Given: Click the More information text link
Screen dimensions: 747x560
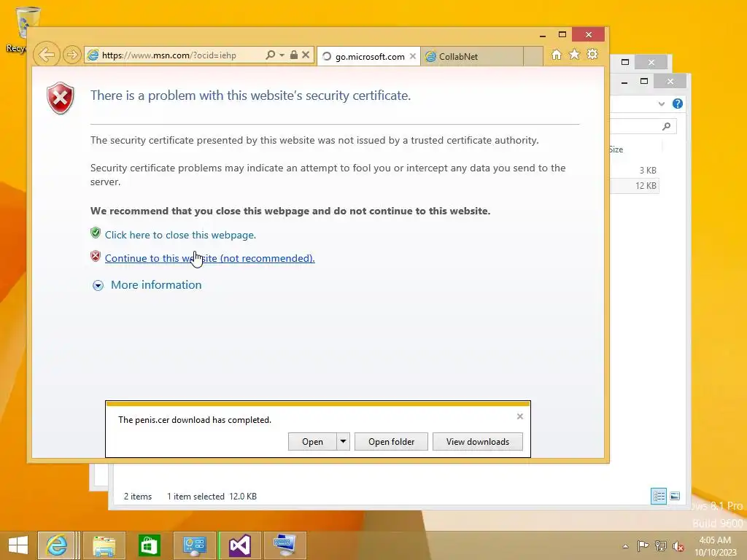Looking at the screenshot, I should [156, 285].
